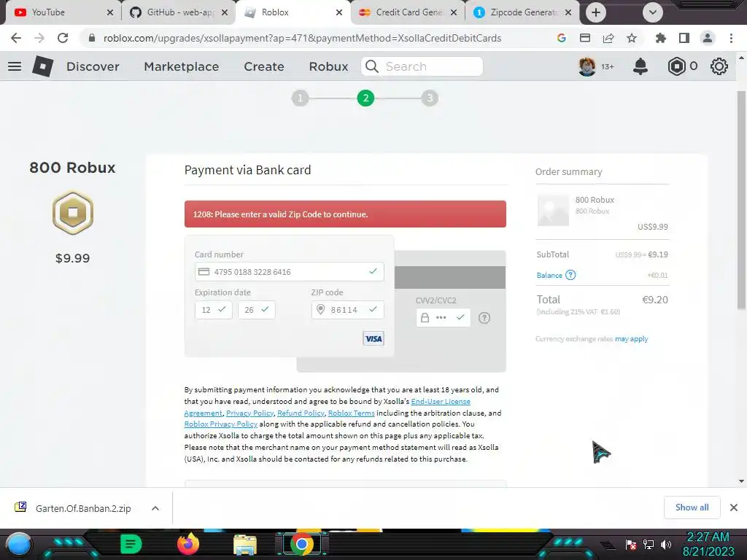Open Firefox from the taskbar

pos(188,544)
